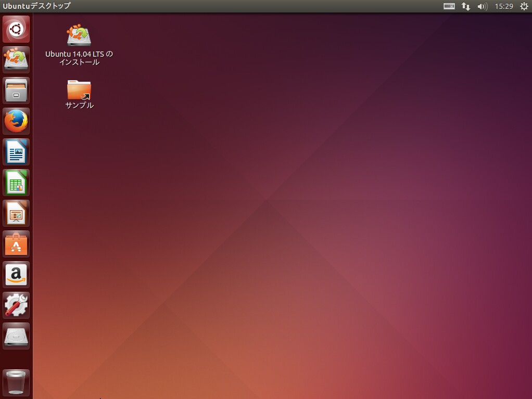This screenshot has height=399, width=532.
Task: Launch Firefox web browser
Action: (16, 121)
